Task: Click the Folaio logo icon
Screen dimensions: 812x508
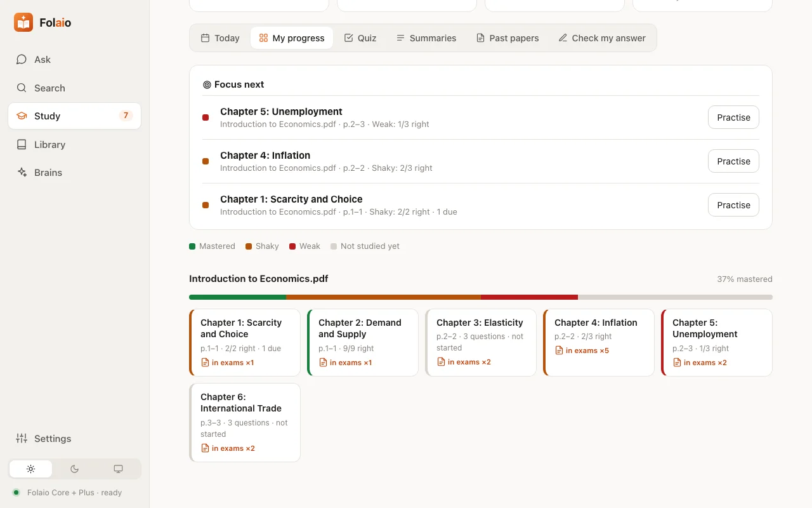Action: tap(23, 22)
